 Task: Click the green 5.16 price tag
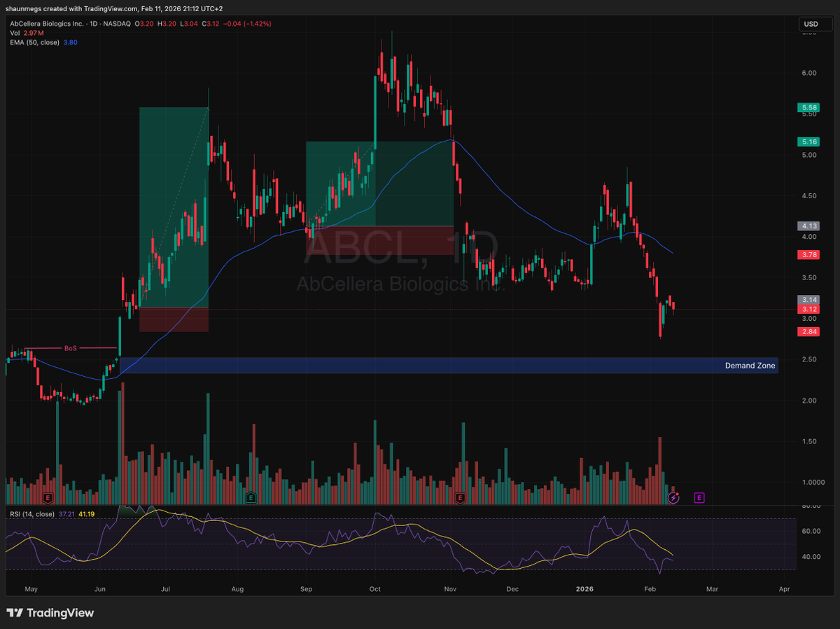(810, 141)
